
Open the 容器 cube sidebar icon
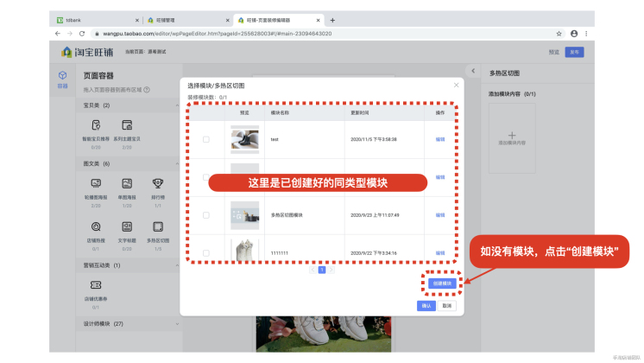click(62, 75)
